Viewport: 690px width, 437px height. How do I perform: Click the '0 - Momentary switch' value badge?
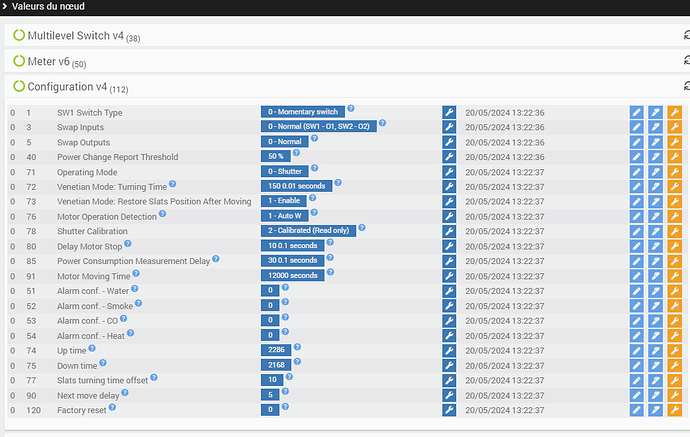pyautogui.click(x=303, y=112)
